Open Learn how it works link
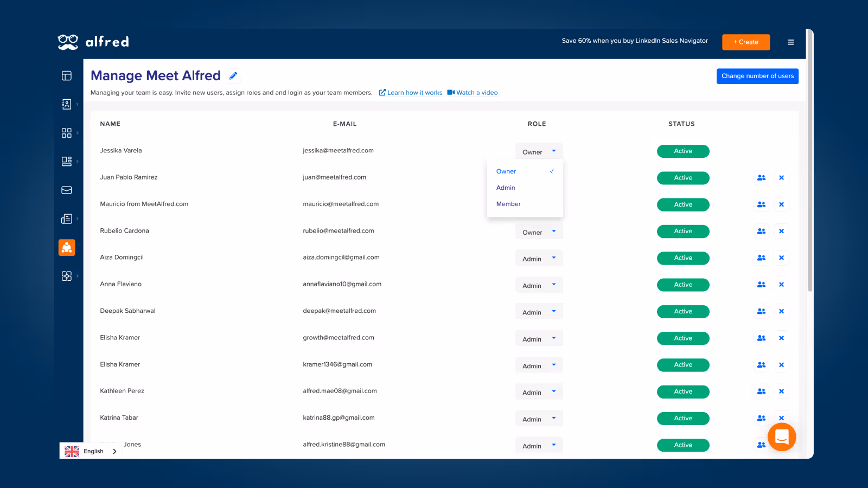 pyautogui.click(x=411, y=93)
